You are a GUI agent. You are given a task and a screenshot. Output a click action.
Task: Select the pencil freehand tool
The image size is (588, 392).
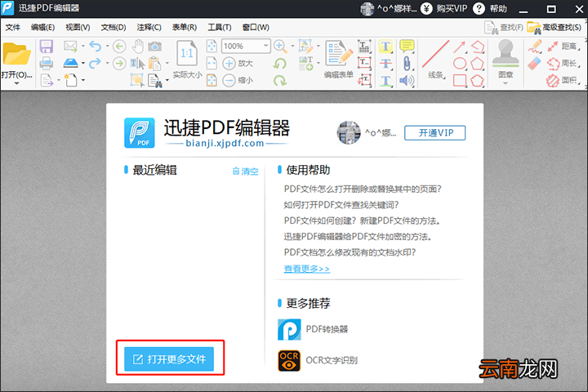coord(534,47)
